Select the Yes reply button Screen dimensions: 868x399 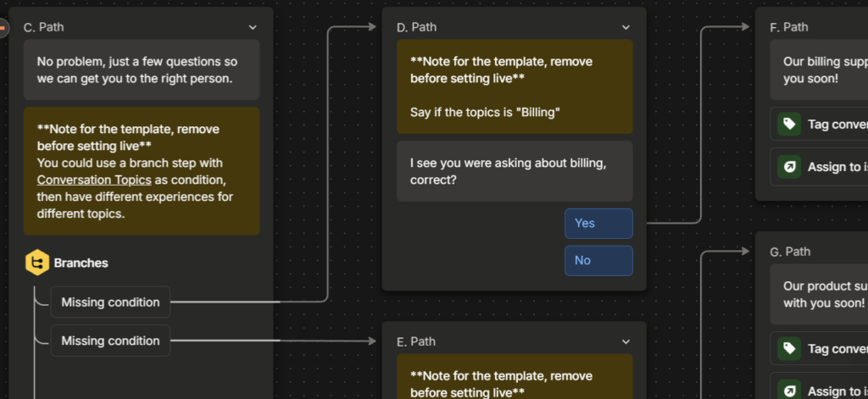[x=598, y=224]
